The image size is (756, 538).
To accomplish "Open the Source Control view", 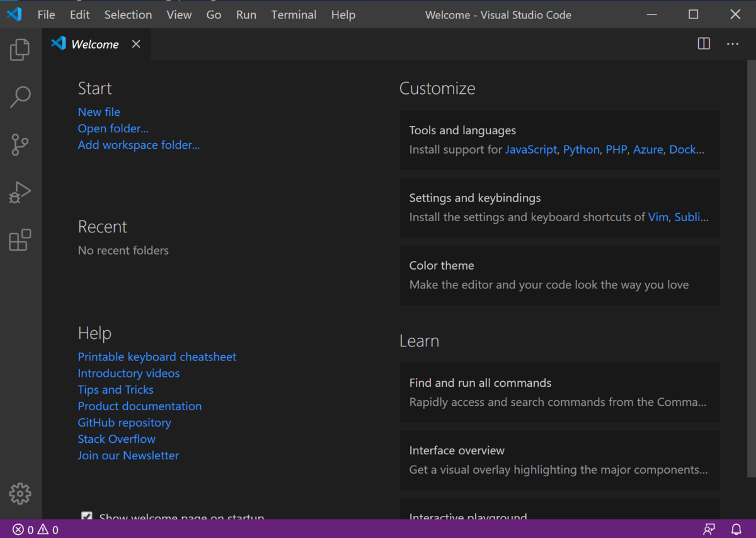I will point(20,145).
